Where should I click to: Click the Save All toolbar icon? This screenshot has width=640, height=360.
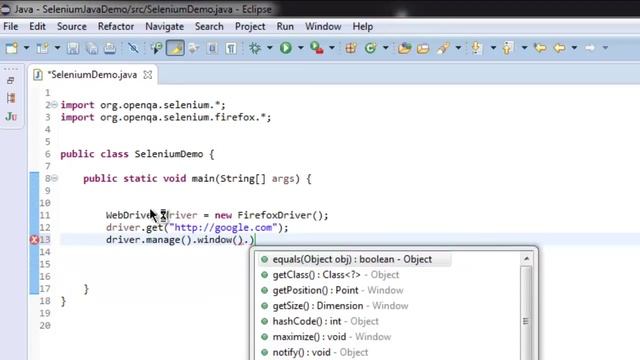(92, 48)
